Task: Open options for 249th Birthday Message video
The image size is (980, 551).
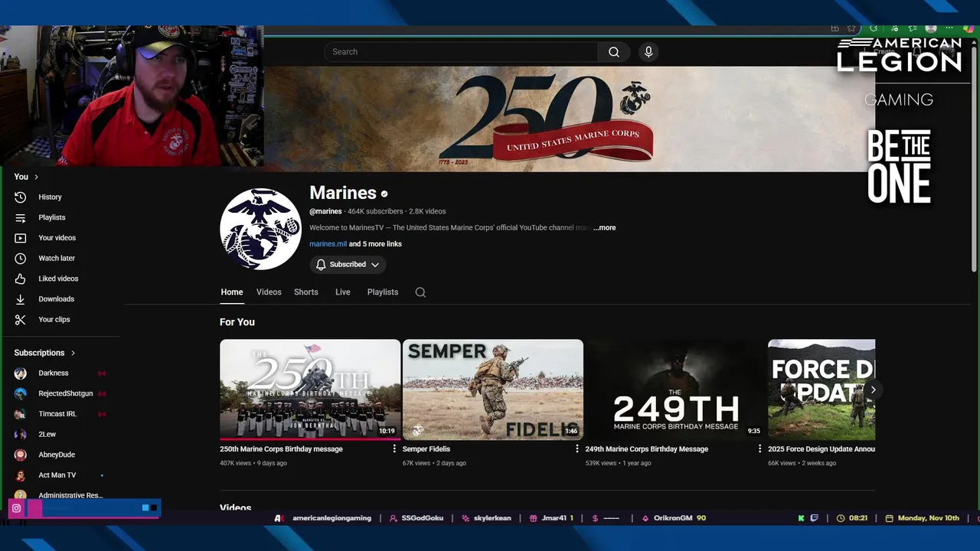Action: click(759, 449)
